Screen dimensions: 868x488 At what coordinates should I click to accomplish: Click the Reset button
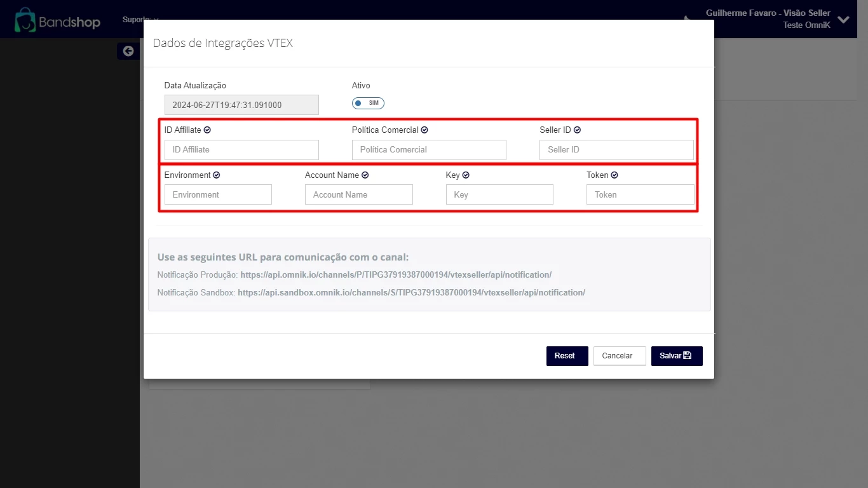pos(567,356)
